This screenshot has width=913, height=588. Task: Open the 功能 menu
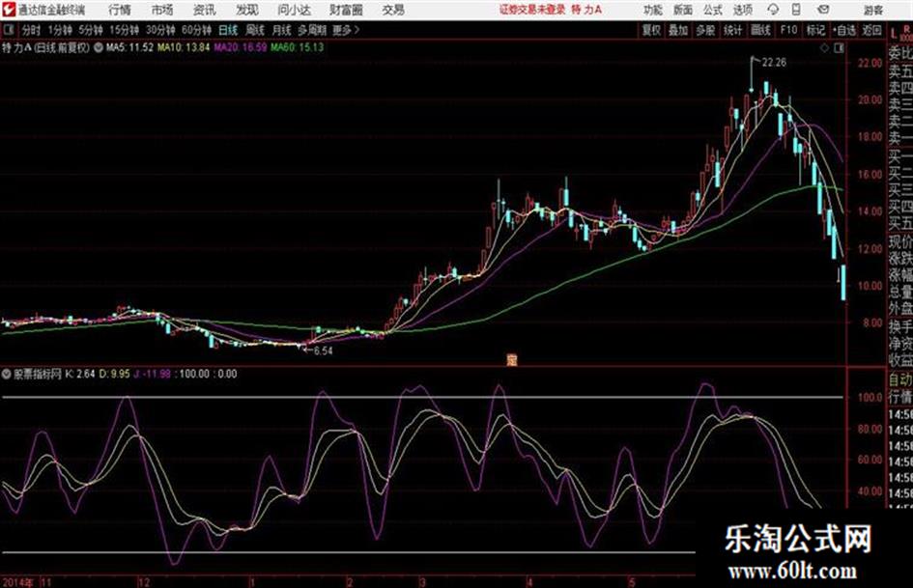[x=653, y=10]
